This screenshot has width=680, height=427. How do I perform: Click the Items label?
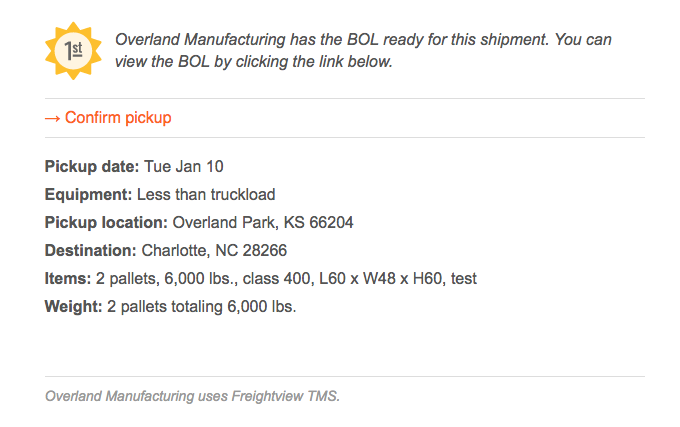(68, 278)
